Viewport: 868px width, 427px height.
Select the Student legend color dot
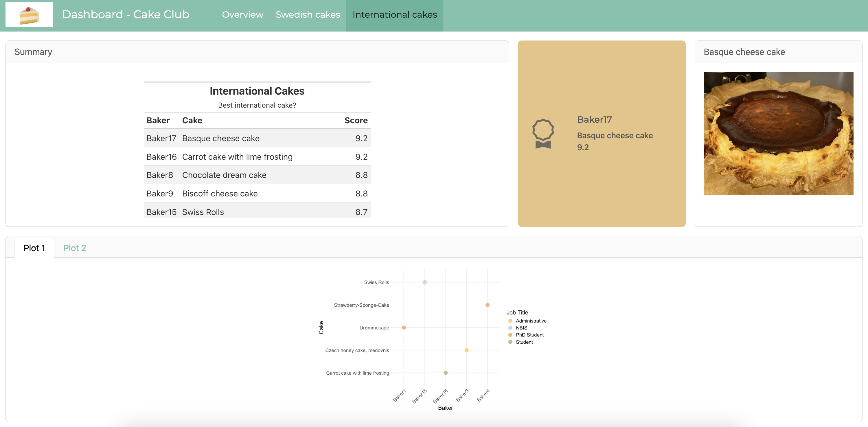click(510, 342)
